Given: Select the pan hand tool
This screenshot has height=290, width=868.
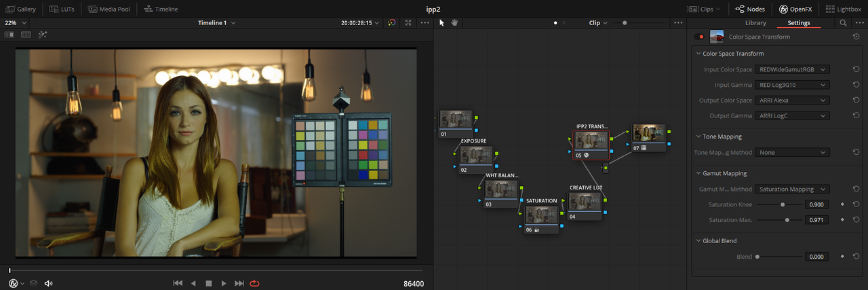Looking at the screenshot, I should click(x=455, y=22).
